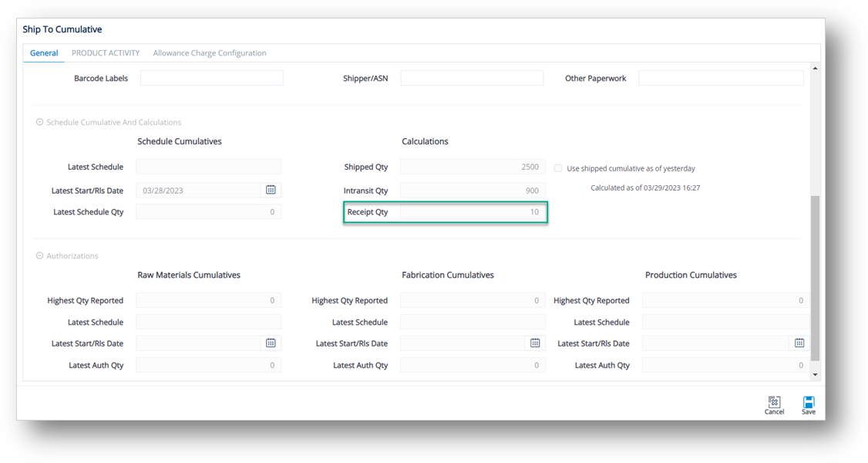868x463 pixels.
Task: Collapse Schedule Cumulative And Calculations section
Action: pos(39,122)
